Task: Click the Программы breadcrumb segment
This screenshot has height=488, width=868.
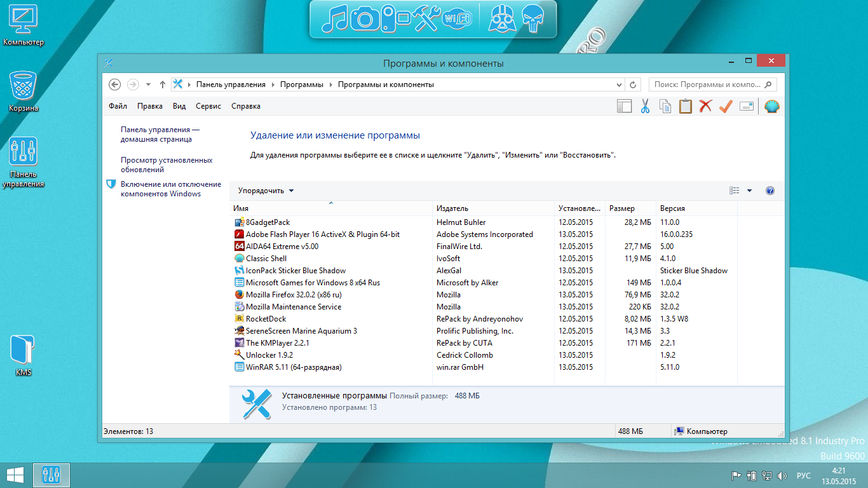Action: pos(302,85)
